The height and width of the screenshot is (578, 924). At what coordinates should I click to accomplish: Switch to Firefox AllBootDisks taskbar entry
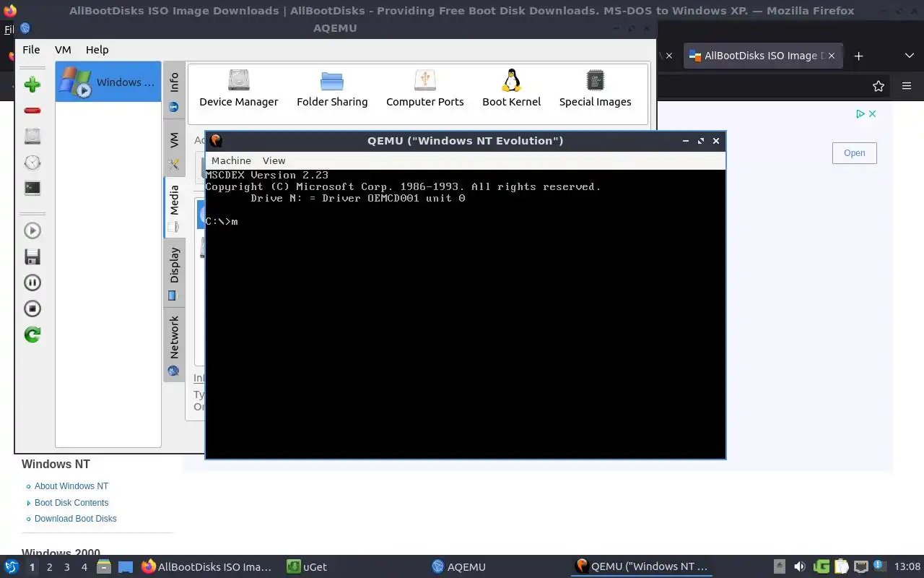point(206,567)
